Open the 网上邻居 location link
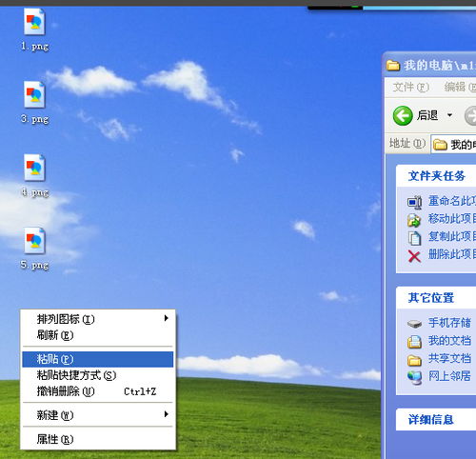 coord(449,376)
